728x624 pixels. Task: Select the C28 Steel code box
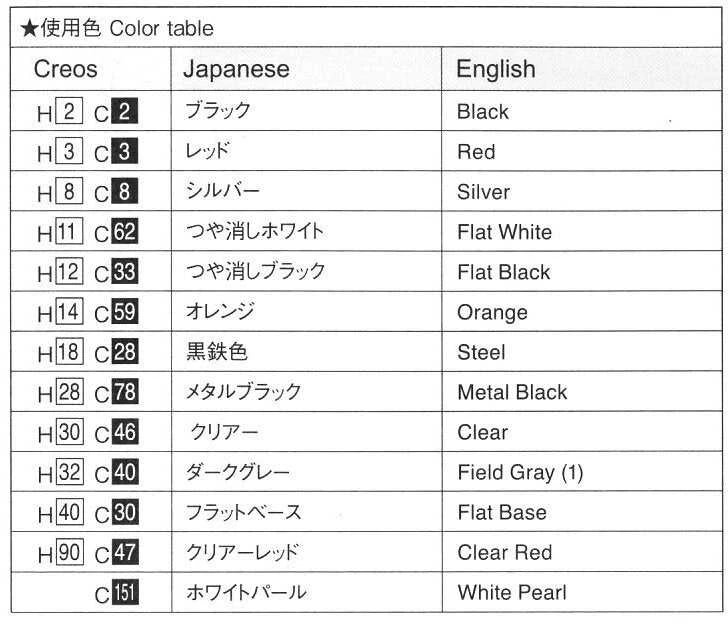tap(124, 351)
